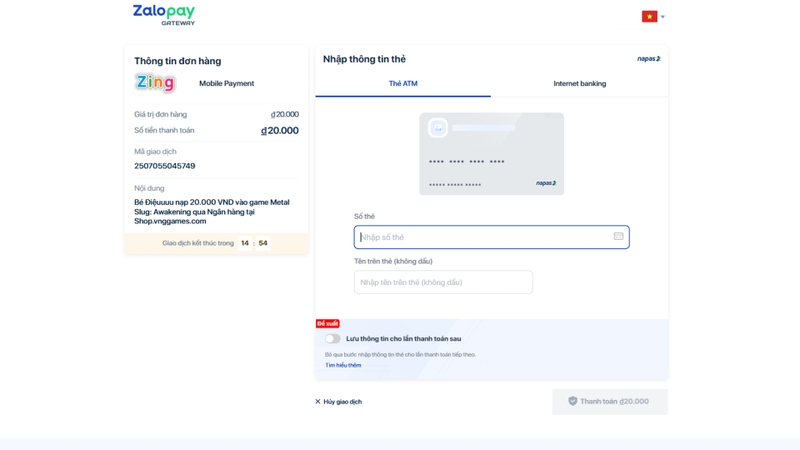Click the shield icon on Thanh toán button
The width and height of the screenshot is (800, 450).
coord(572,401)
